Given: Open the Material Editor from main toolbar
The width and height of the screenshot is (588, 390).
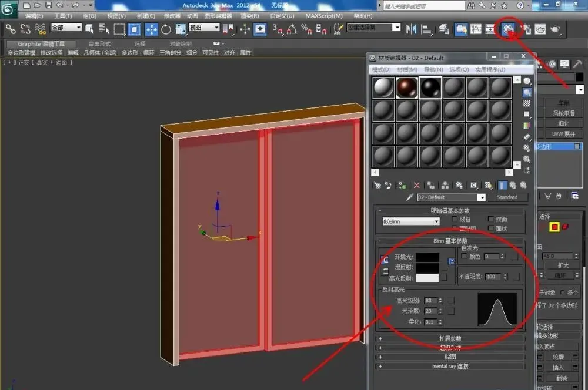Looking at the screenshot, I should coord(508,29).
